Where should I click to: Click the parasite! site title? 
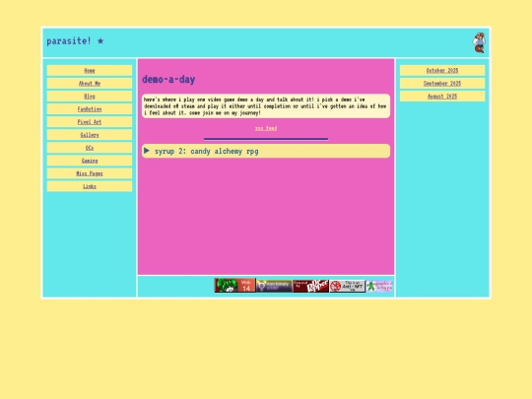pyautogui.click(x=75, y=41)
